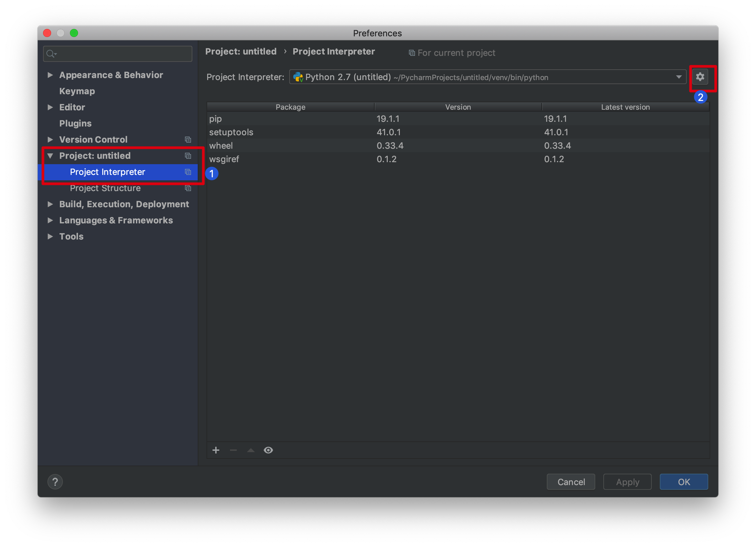Viewport: 756px width, 547px height.
Task: Sort by the Version column header
Action: 458,107
